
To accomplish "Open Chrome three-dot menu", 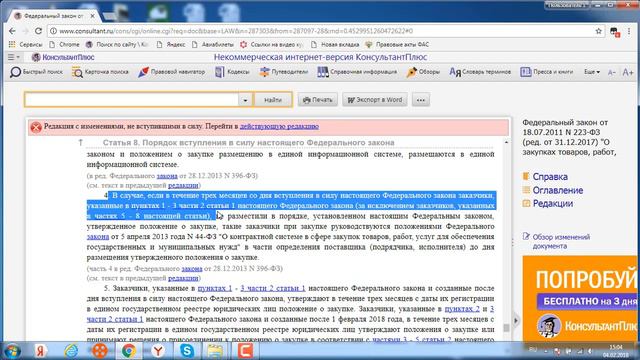I will coord(629,31).
